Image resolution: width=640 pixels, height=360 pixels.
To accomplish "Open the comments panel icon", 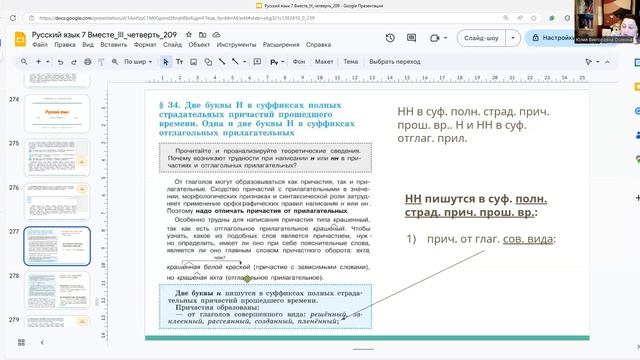I will pos(411,38).
